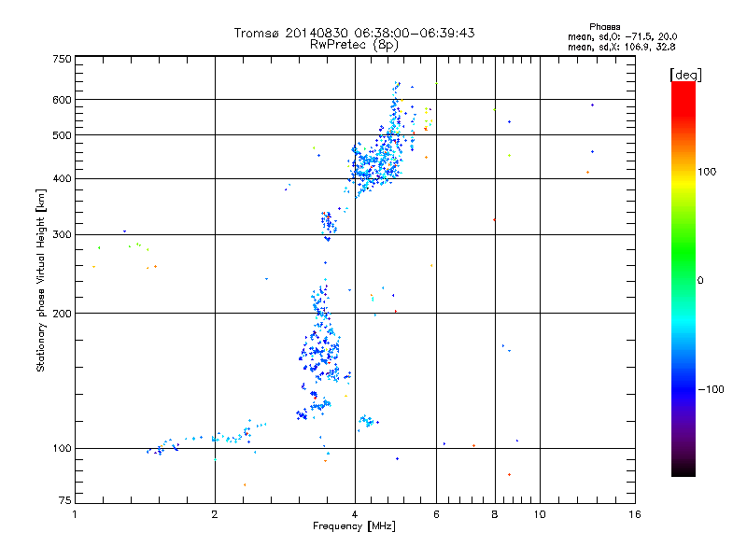This screenshot has width=747, height=560.
Task: Click the 'mean, sd,O: -71.5, 20.0' value
Action: pos(622,36)
